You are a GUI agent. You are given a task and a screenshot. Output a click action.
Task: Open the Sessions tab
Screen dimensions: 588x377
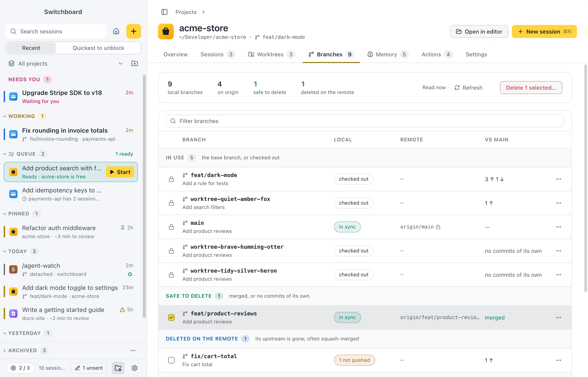(x=218, y=54)
